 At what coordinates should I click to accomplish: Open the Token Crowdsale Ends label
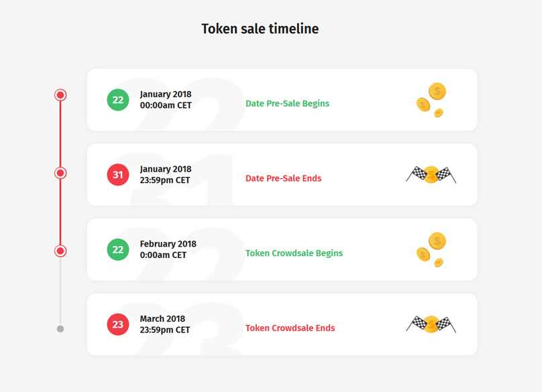(x=290, y=328)
